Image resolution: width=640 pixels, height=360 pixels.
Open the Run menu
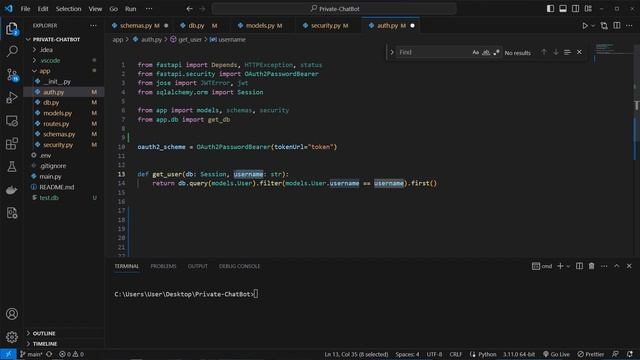tap(130, 9)
